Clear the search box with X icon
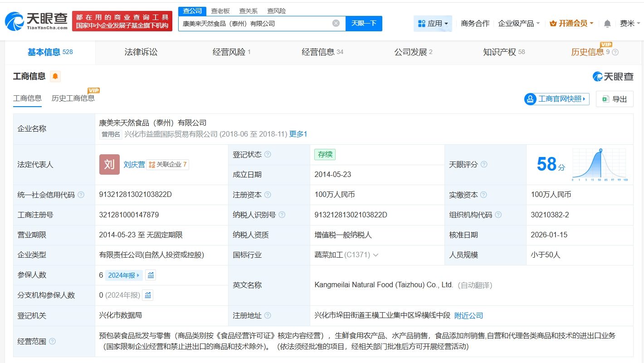This screenshot has width=644, height=363. (x=336, y=23)
